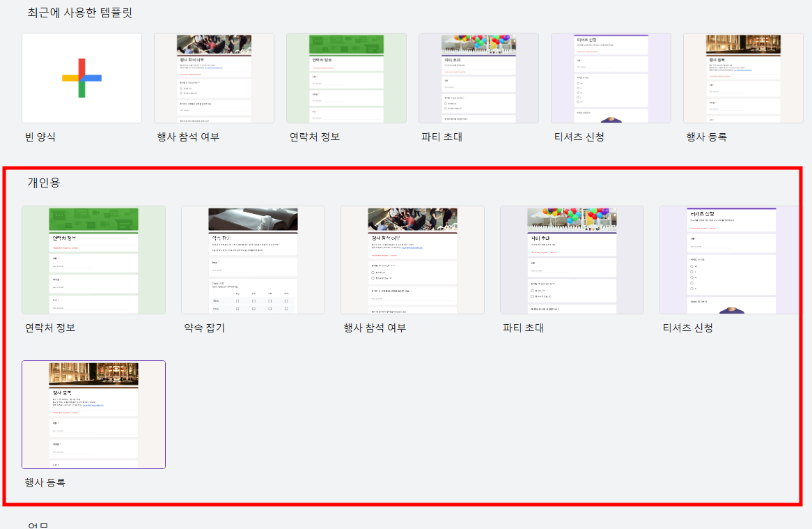Select the recent '파티 초대' template
The image size is (812, 529).
[478, 77]
